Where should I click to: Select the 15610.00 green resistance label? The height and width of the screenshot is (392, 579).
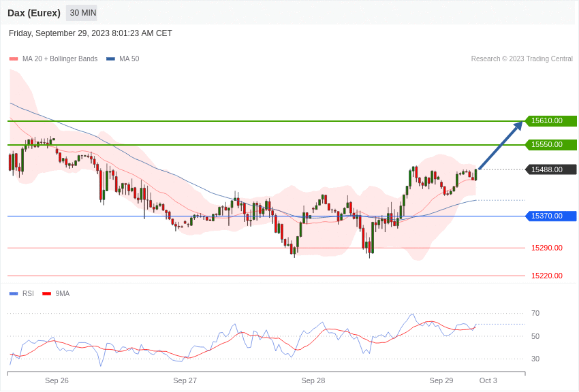pyautogui.click(x=550, y=121)
